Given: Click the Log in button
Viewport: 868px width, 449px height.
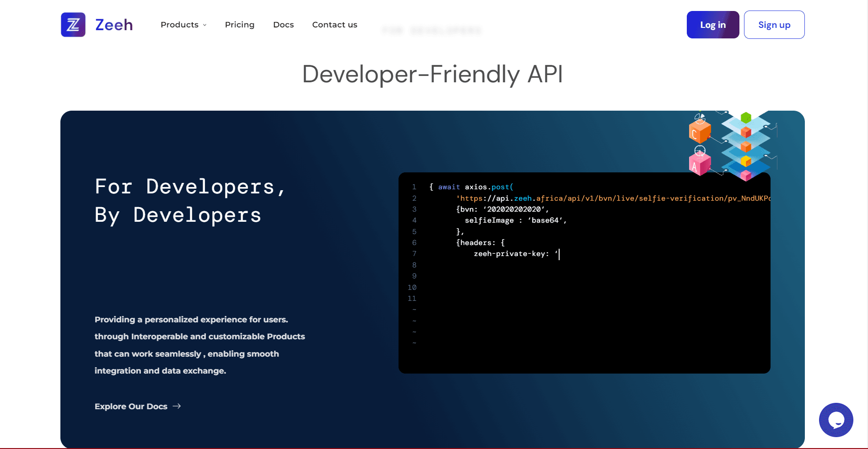Looking at the screenshot, I should (713, 25).
